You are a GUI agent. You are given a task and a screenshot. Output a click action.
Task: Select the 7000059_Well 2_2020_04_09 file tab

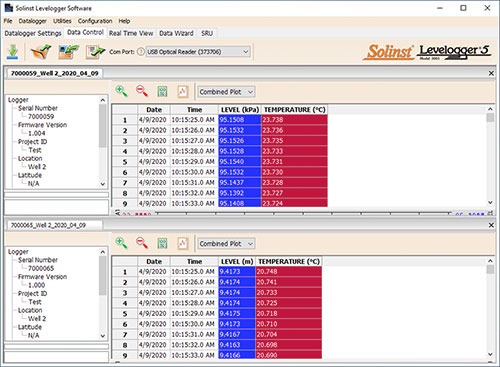click(55, 73)
